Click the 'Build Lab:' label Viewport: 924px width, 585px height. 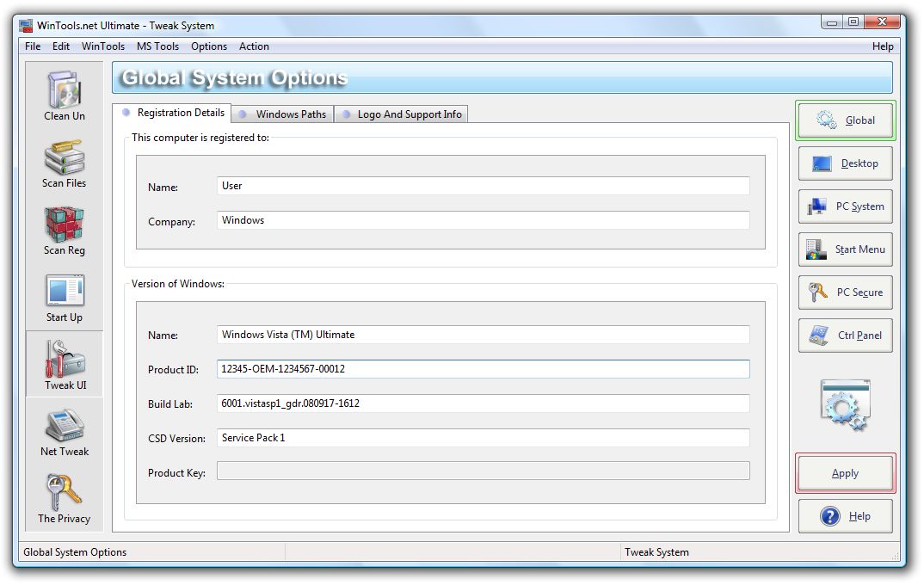pos(170,403)
